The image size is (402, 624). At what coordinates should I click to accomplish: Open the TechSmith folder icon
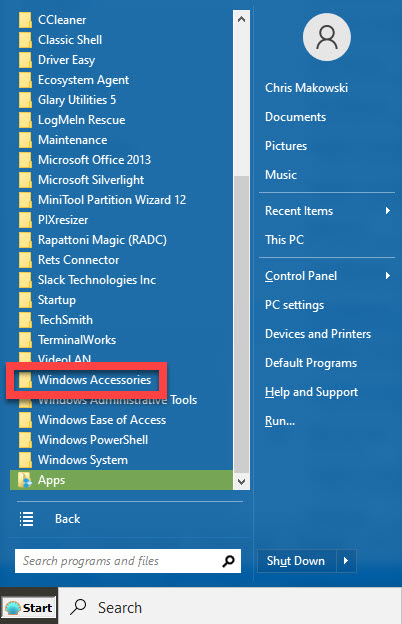click(x=25, y=320)
